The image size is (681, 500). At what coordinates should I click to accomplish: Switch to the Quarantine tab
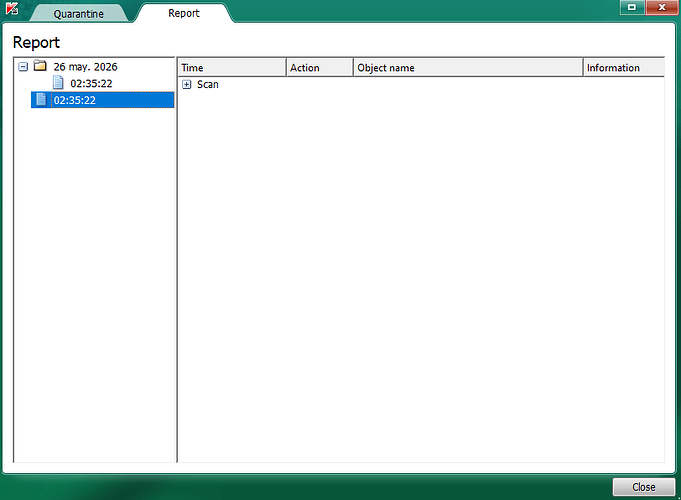click(79, 13)
